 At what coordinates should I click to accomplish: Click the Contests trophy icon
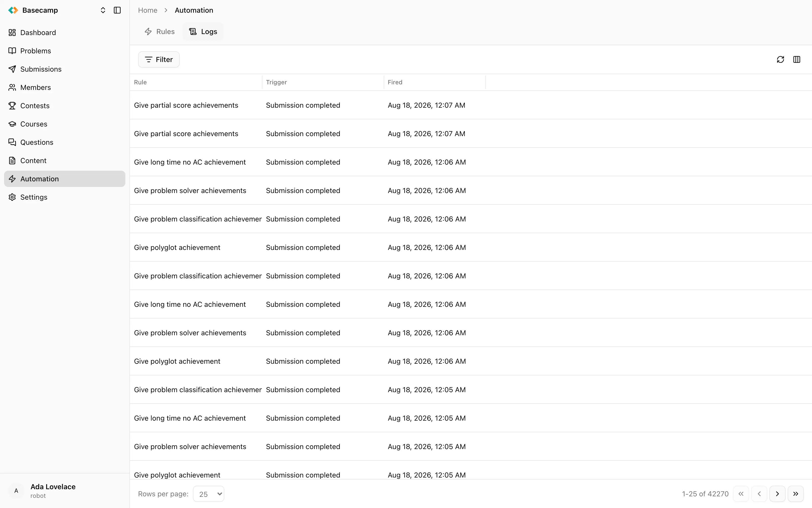[x=12, y=106]
